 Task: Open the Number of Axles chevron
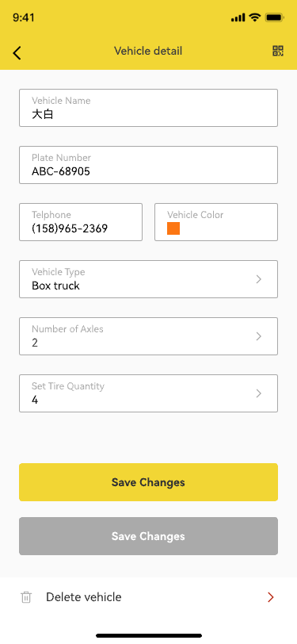pos(259,336)
